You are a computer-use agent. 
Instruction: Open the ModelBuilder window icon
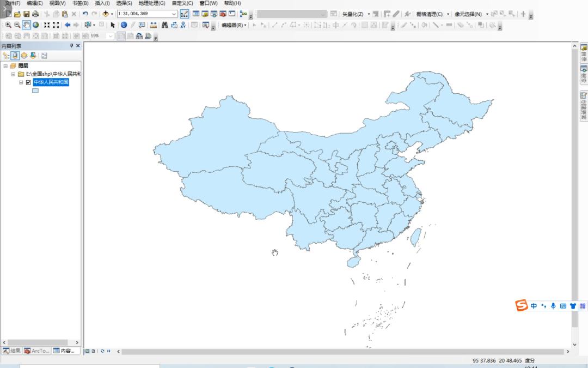tap(243, 14)
